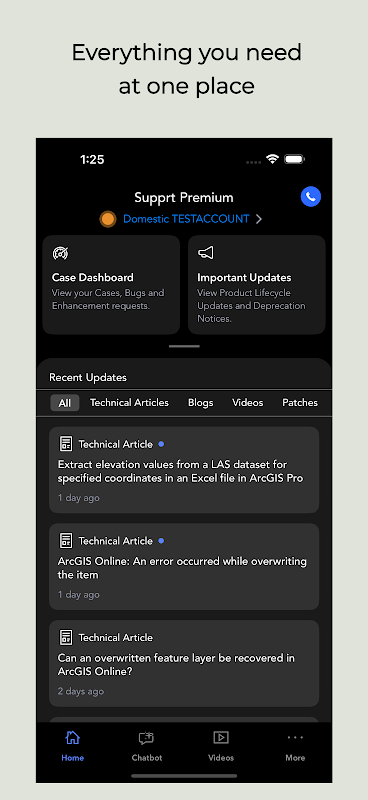
Task: Open article about extracting LAS elevation values
Action: pos(184,470)
